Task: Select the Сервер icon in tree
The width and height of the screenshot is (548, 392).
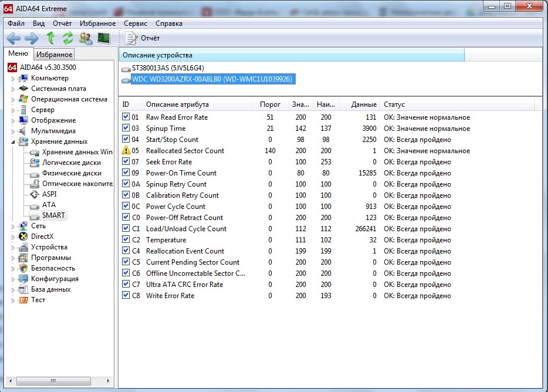Action: tap(23, 110)
